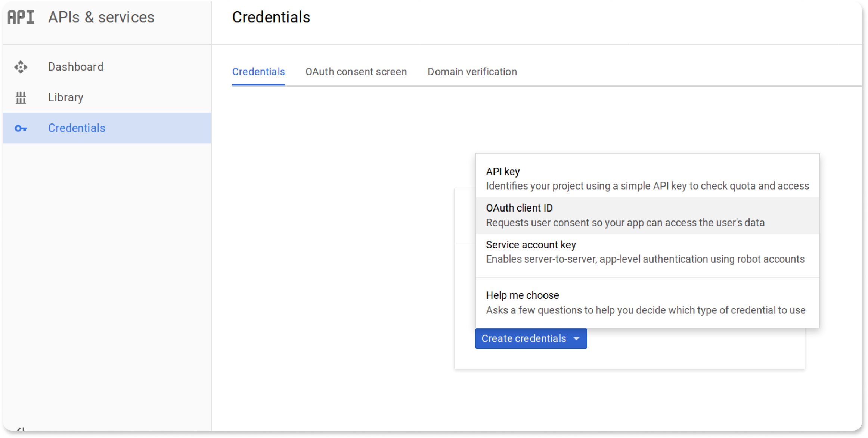
Task: Choose the API key option
Action: click(647, 179)
